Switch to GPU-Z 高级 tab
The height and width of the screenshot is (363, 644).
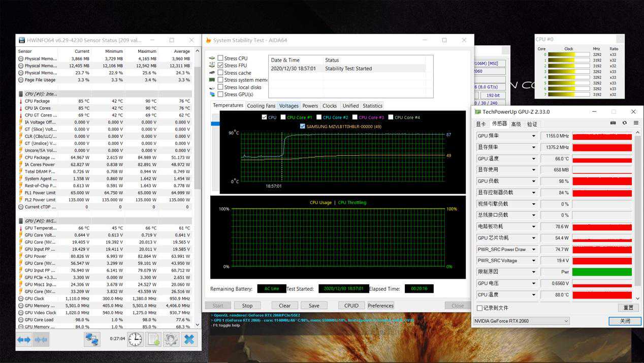516,124
